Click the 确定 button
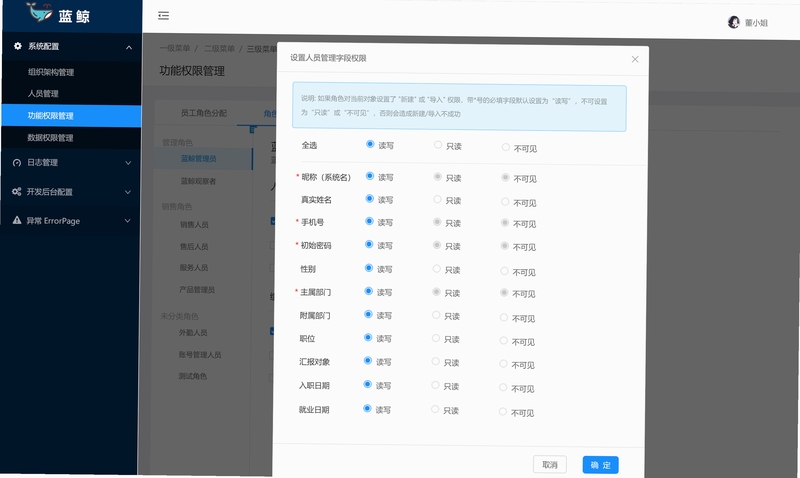This screenshot has height=478, width=800. tap(601, 465)
